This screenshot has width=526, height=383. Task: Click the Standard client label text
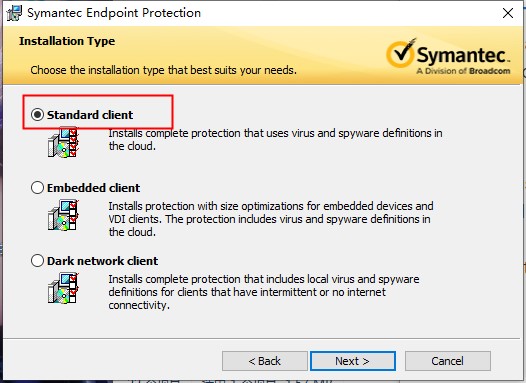point(90,115)
